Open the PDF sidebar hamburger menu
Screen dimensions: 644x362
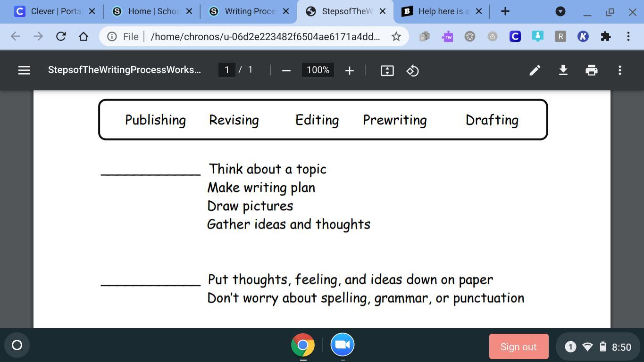click(x=24, y=70)
